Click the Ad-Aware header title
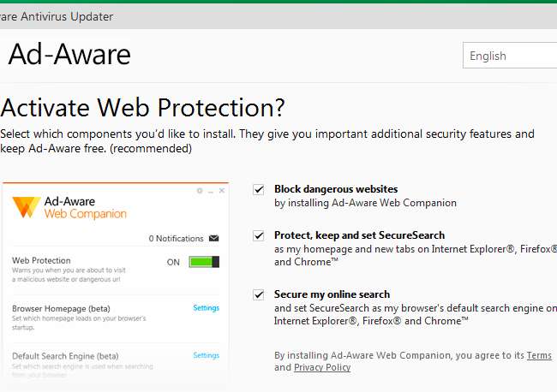 (69, 54)
